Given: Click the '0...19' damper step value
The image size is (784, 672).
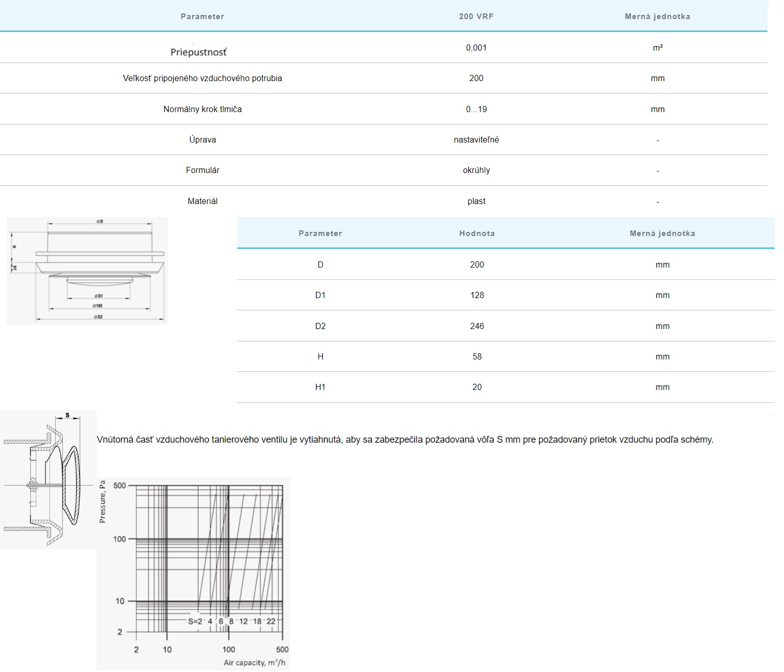Looking at the screenshot, I should pyautogui.click(x=476, y=109).
